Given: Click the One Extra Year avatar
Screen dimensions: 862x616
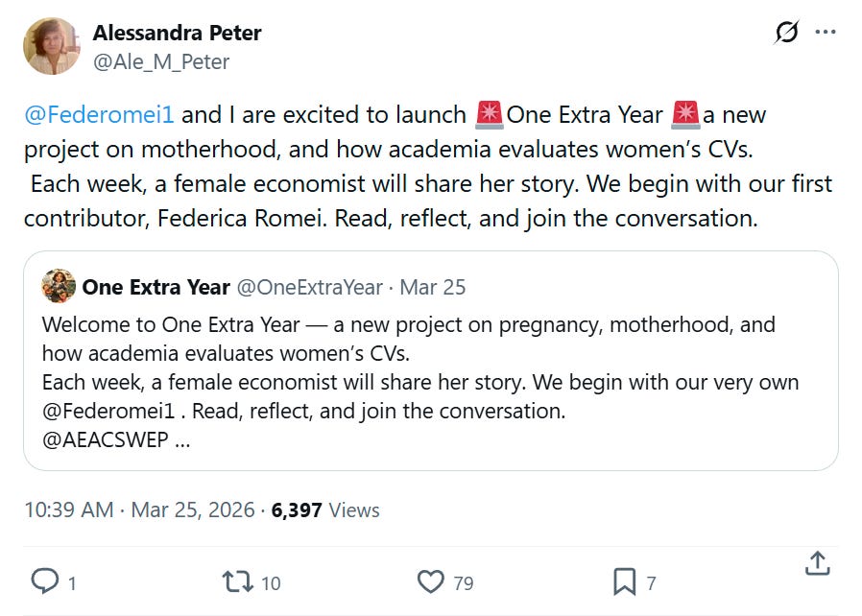Looking at the screenshot, I should (59, 286).
